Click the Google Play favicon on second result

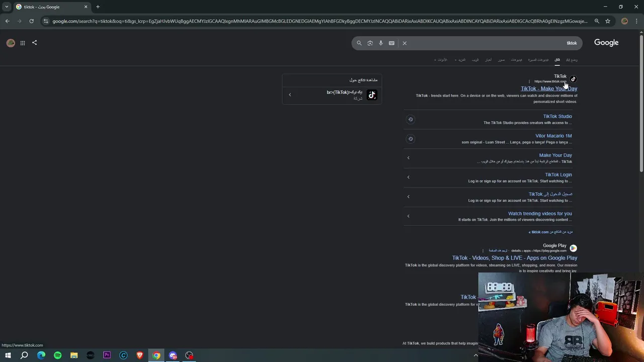[x=573, y=248]
